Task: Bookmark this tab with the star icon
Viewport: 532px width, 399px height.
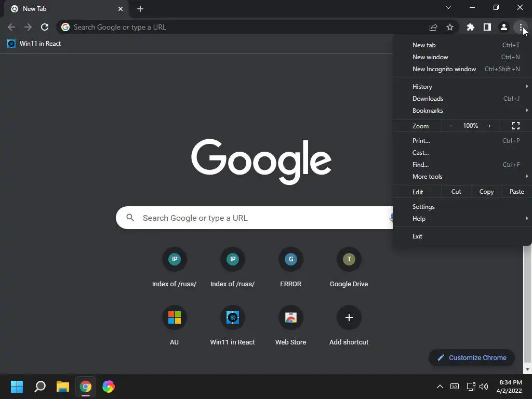Action: coord(450,27)
